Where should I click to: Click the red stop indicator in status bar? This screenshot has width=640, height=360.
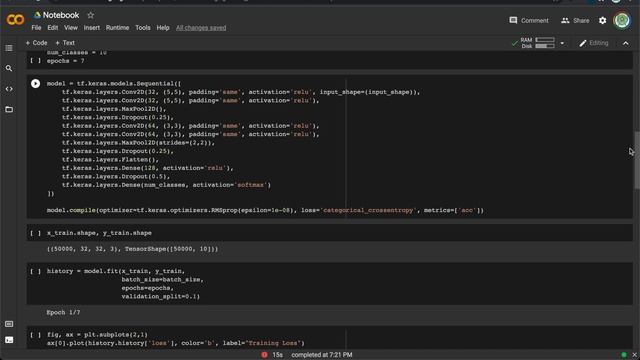pos(264,355)
